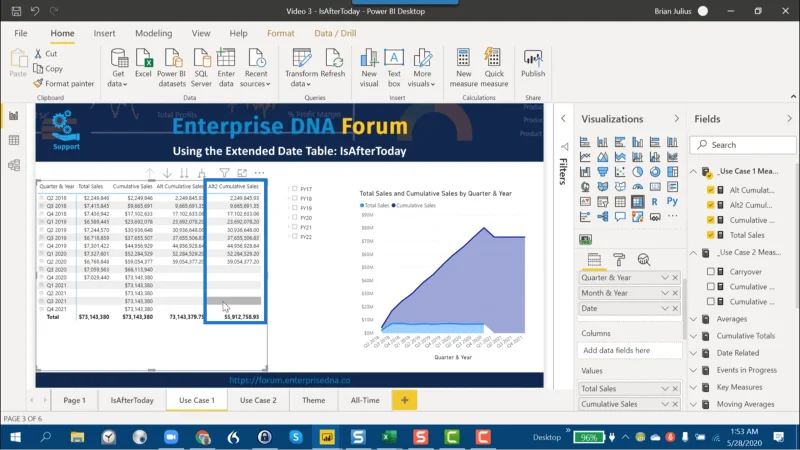
Task: Check the FY19 slicer option
Action: tap(295, 208)
